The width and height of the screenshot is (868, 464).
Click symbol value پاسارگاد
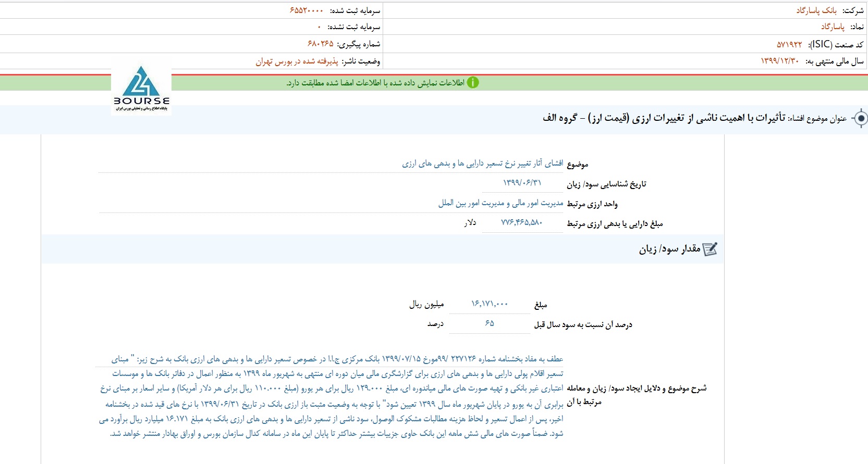[x=833, y=27]
